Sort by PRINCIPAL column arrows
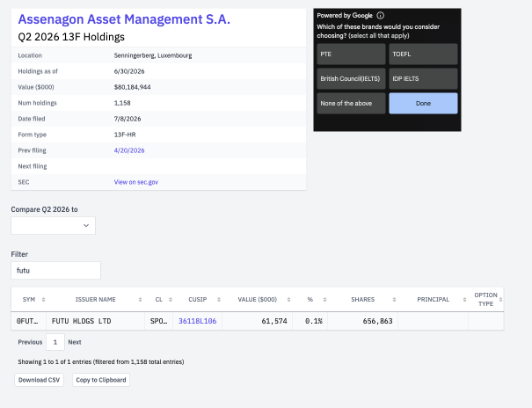The image size is (532, 408). point(464,300)
